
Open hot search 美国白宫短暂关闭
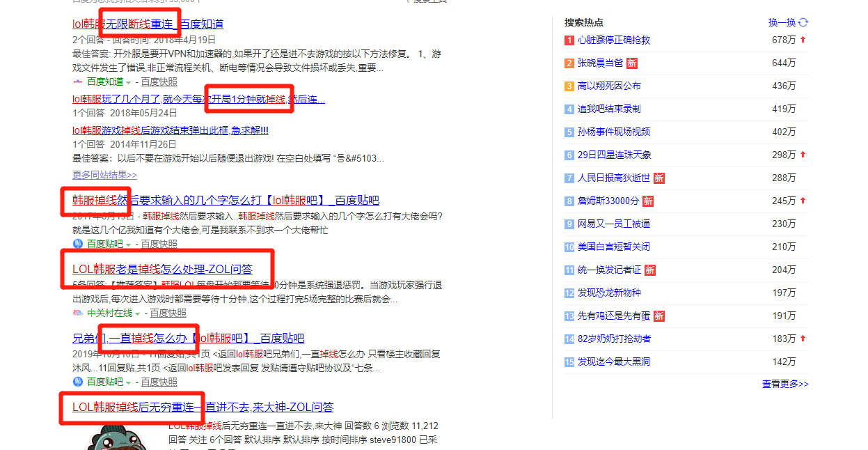pyautogui.click(x=614, y=247)
